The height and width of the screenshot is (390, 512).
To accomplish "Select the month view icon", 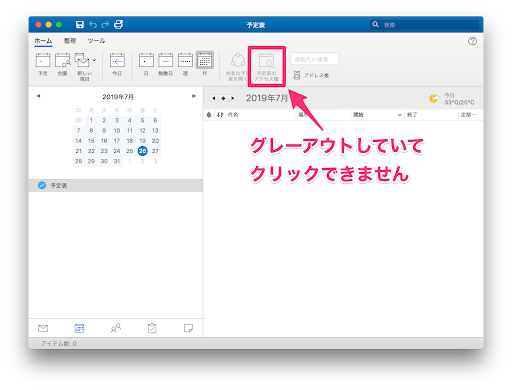I will [204, 64].
